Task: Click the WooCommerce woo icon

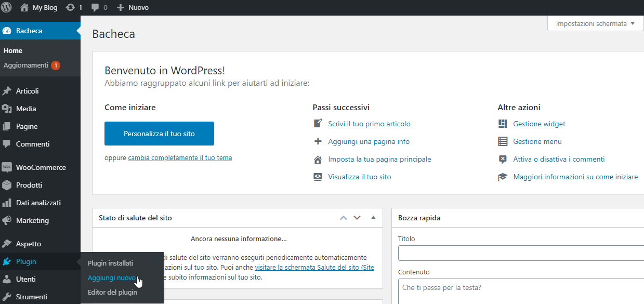Action: 7,167
